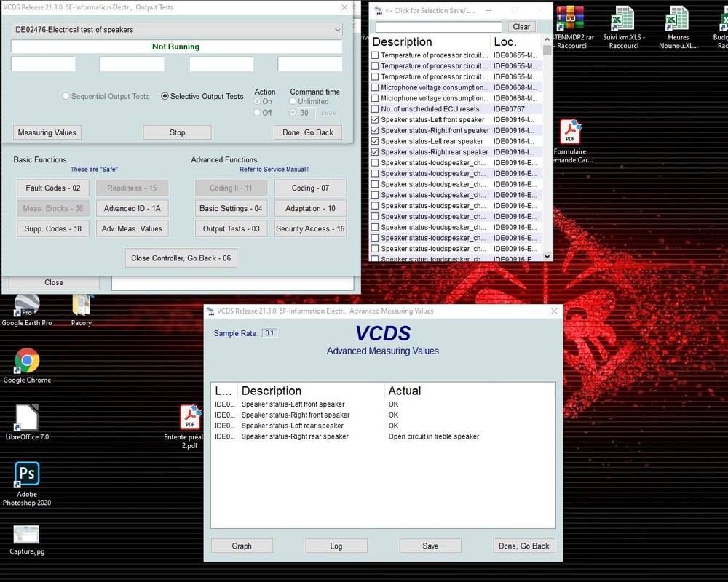Open Google Chrome from the desktop
The image size is (728, 582).
pos(28,361)
